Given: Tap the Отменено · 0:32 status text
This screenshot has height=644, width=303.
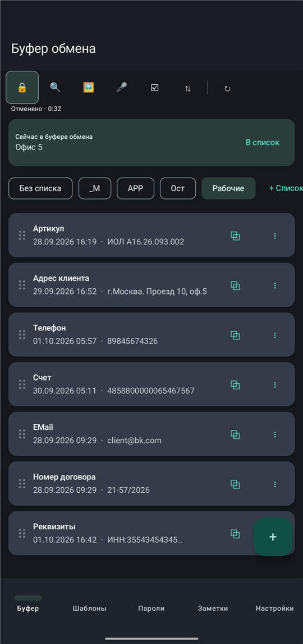Looking at the screenshot, I should tap(36, 109).
